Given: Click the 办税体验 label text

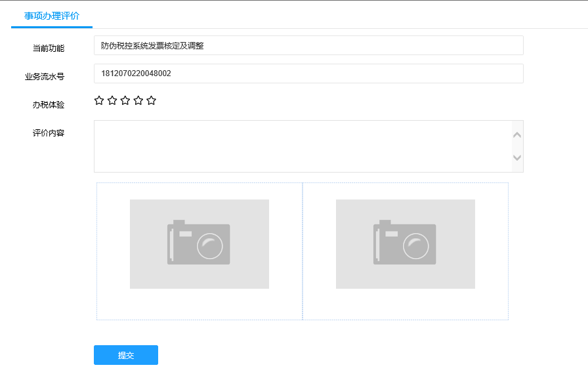Looking at the screenshot, I should [x=49, y=105].
